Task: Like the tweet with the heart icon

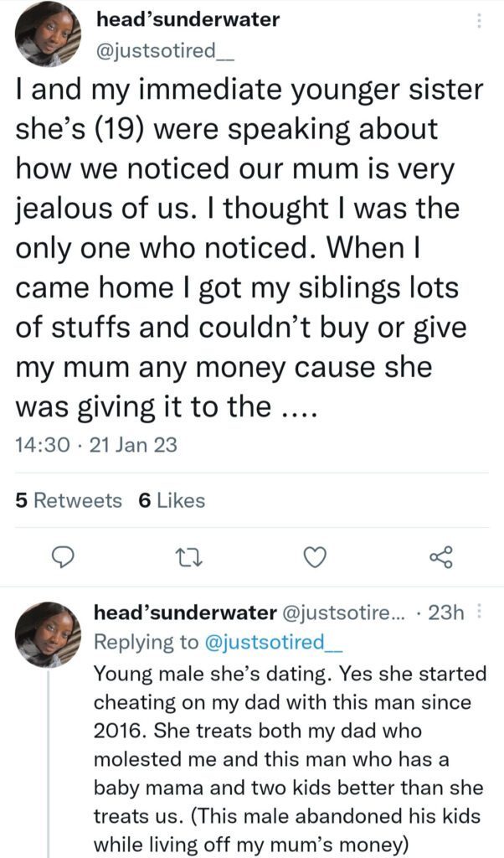Action: click(314, 557)
